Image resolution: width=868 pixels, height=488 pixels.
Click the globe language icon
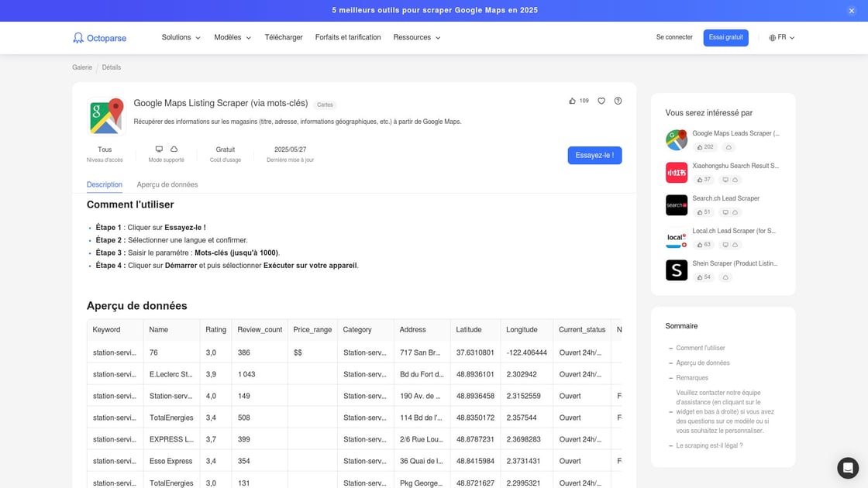pyautogui.click(x=772, y=38)
